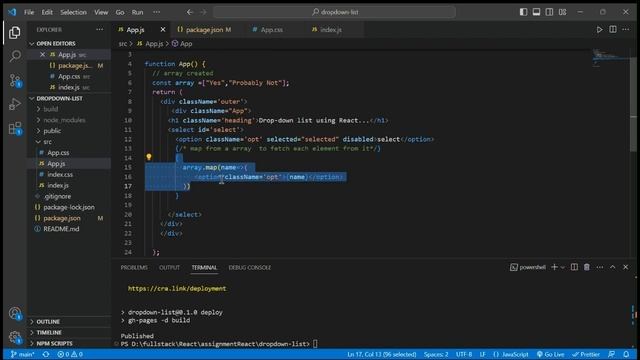Expand the public folder

click(x=52, y=131)
